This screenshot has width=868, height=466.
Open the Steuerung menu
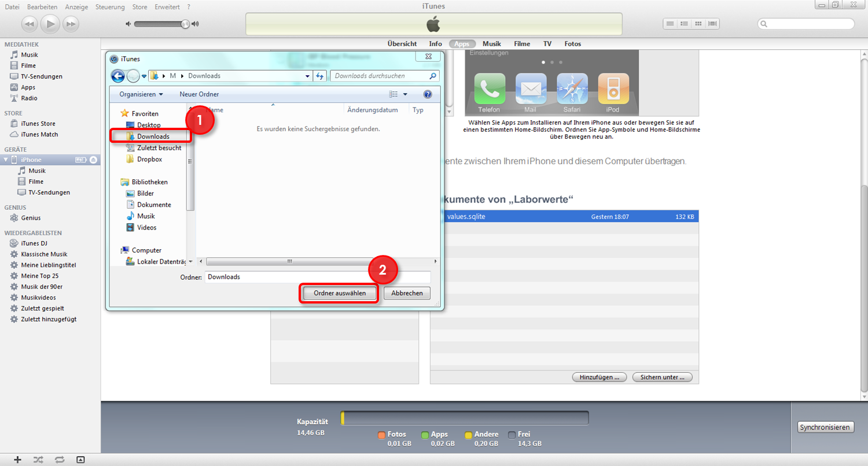tap(110, 7)
